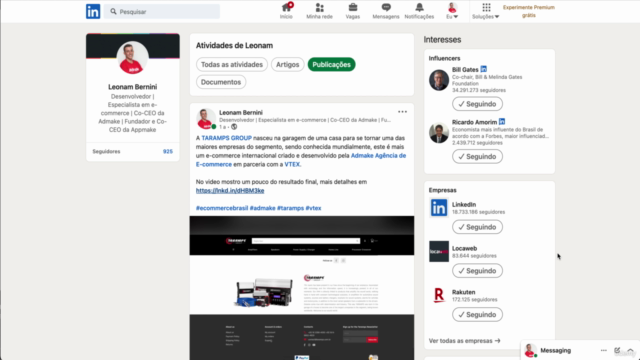Compose new message icon in Messaging
Viewport: 640px width, 360px height.
click(617, 350)
